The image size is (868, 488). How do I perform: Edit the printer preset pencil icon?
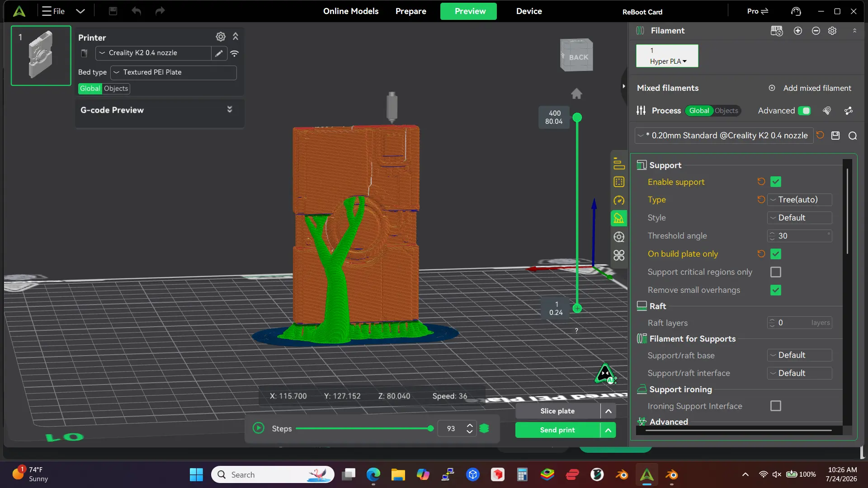coord(219,53)
